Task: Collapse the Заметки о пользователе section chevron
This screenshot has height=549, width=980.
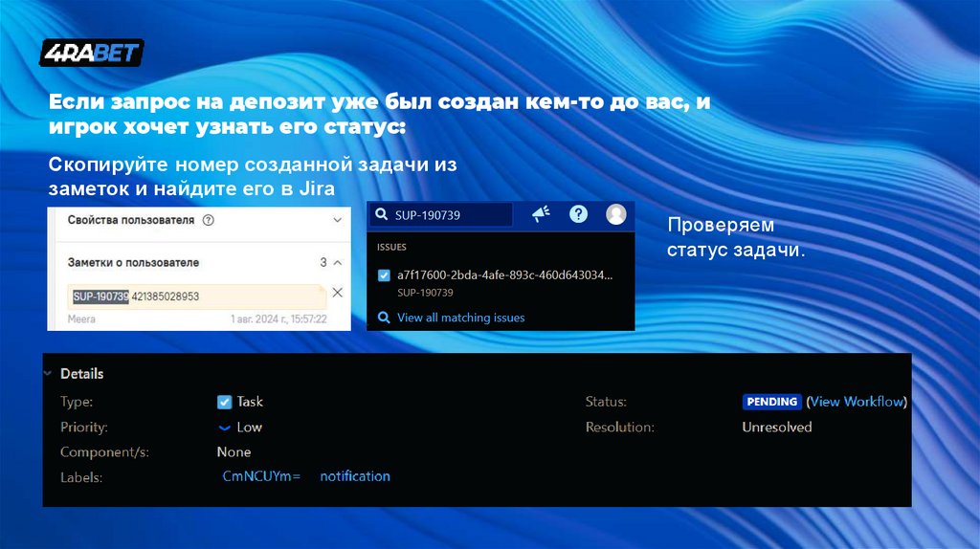Action: pyautogui.click(x=338, y=262)
